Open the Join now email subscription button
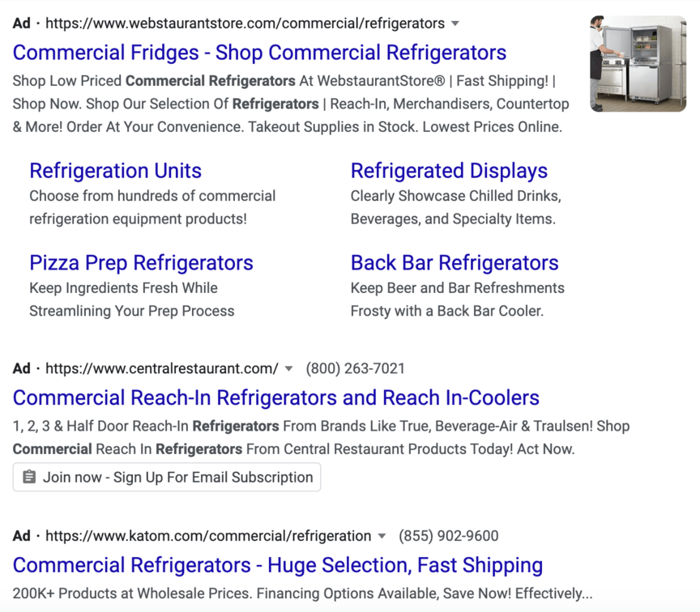Viewport: 700px width, 612px height. [x=166, y=477]
